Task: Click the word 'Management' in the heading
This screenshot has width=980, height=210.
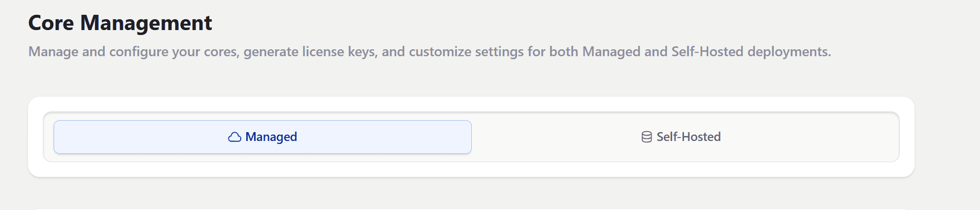Action: 146,23
